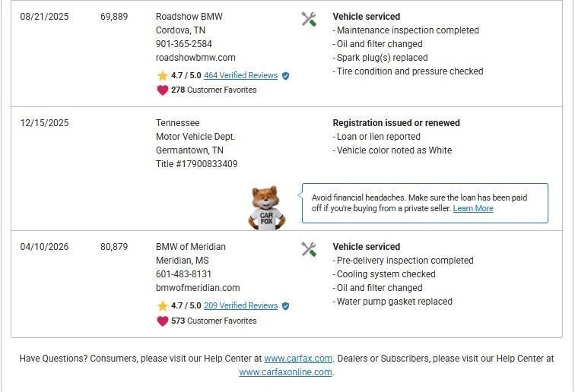
Task: Click the Roadshow BMW phone number 901-365-2584
Action: point(184,44)
